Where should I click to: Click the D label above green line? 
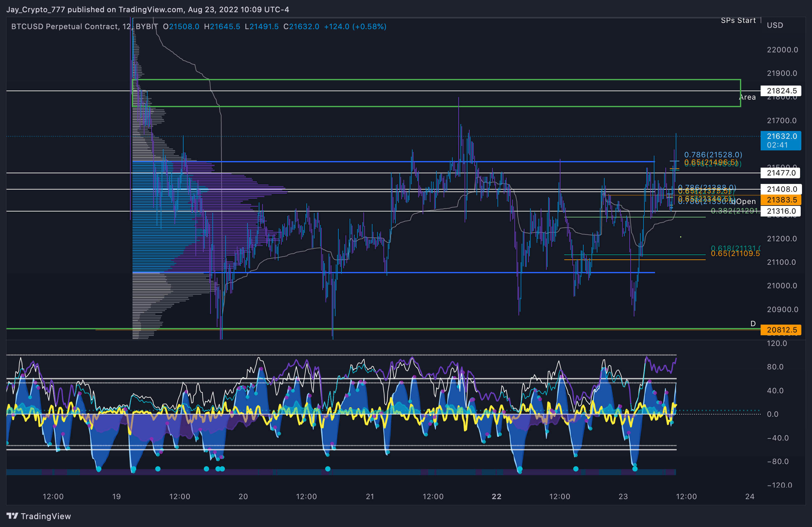[x=753, y=324]
